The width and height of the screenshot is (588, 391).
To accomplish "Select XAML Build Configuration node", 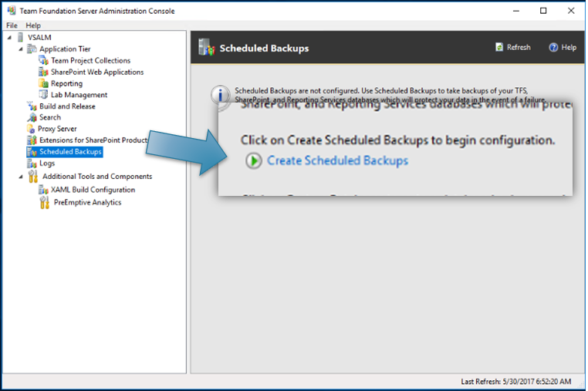I will pyautogui.click(x=93, y=190).
